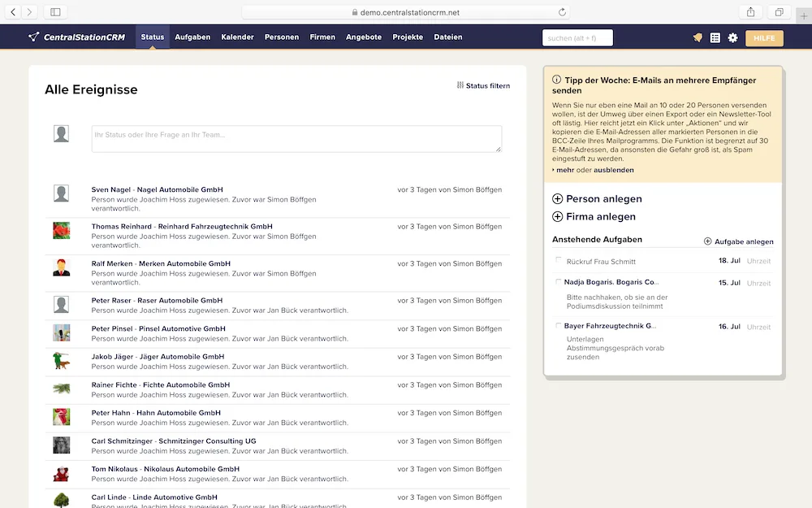This screenshot has width=812, height=508.
Task: Click the status message text area
Action: (296, 138)
